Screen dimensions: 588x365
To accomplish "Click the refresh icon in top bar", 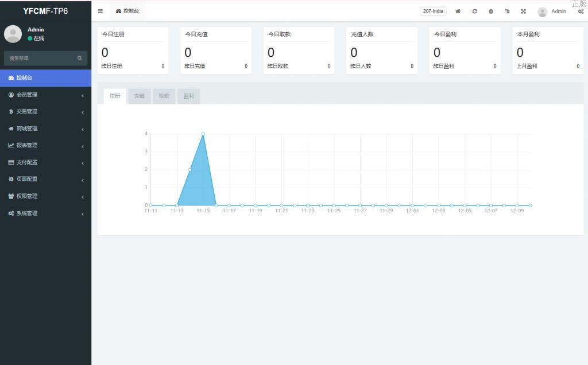I will [x=474, y=11].
